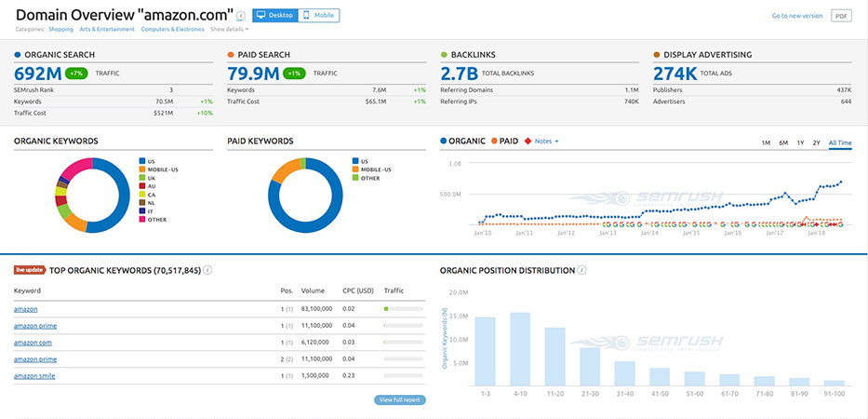Viewport: 868px width, 419px height.
Task: Click the 692M organic traffic value
Action: [37, 74]
